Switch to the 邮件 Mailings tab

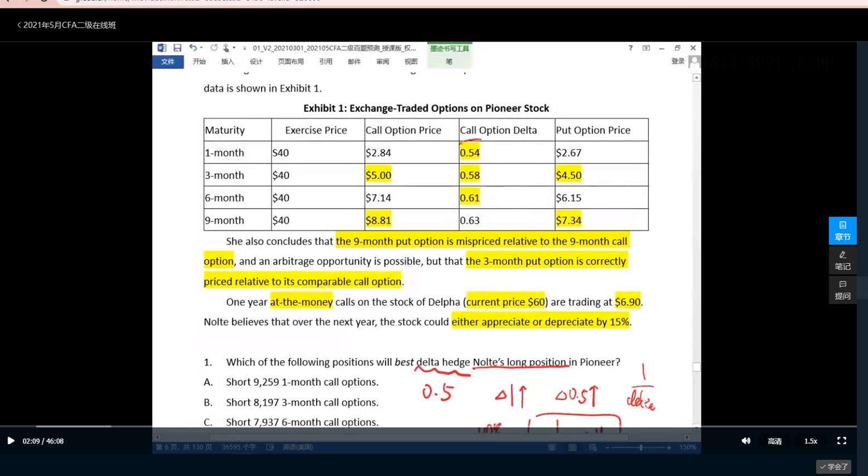[354, 61]
